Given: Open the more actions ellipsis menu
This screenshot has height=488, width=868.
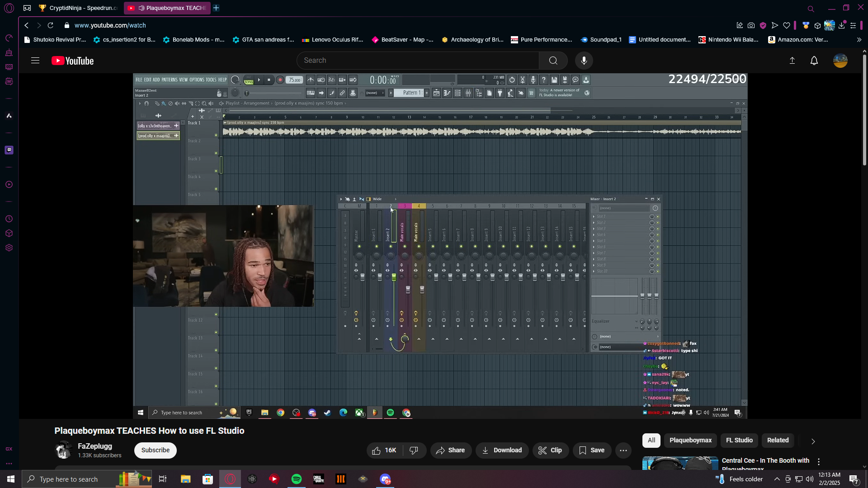Looking at the screenshot, I should [623, 450].
